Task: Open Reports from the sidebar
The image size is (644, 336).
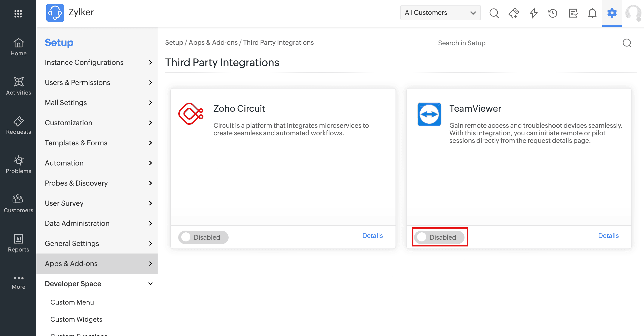Action: point(18,243)
